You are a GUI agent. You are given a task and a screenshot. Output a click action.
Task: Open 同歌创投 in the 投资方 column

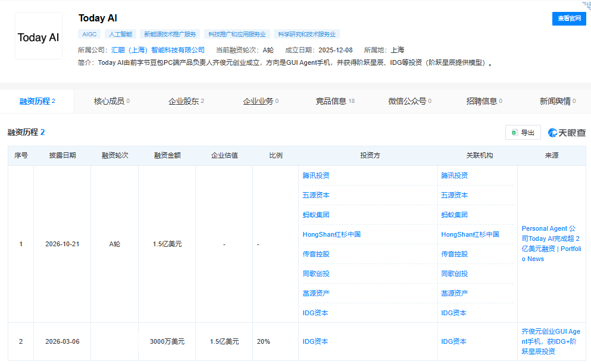point(316,274)
